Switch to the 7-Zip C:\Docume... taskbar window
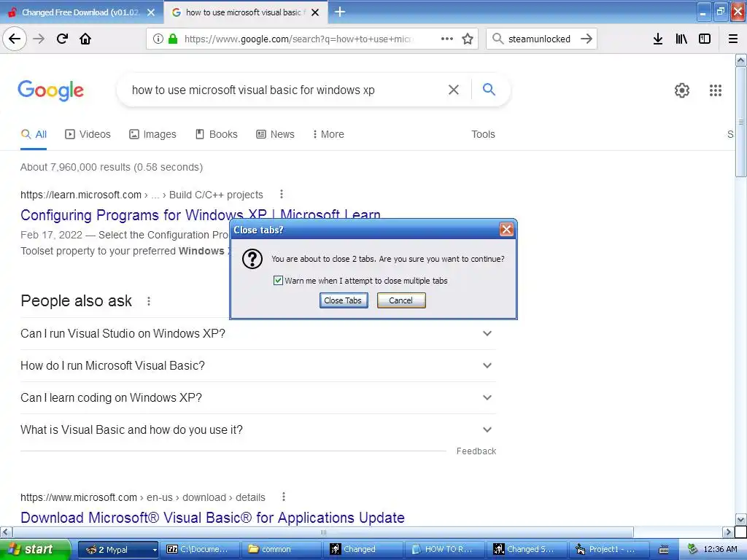Screen dimensions: 747x560 click(x=199, y=550)
